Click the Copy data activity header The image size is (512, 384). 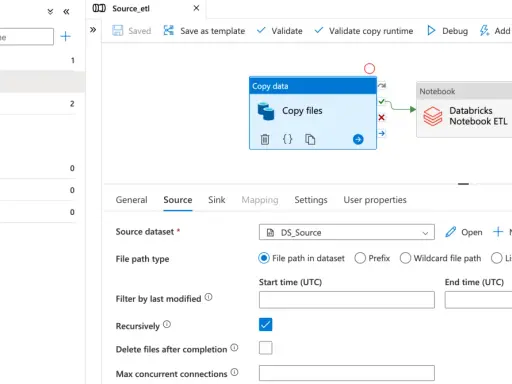coord(313,86)
